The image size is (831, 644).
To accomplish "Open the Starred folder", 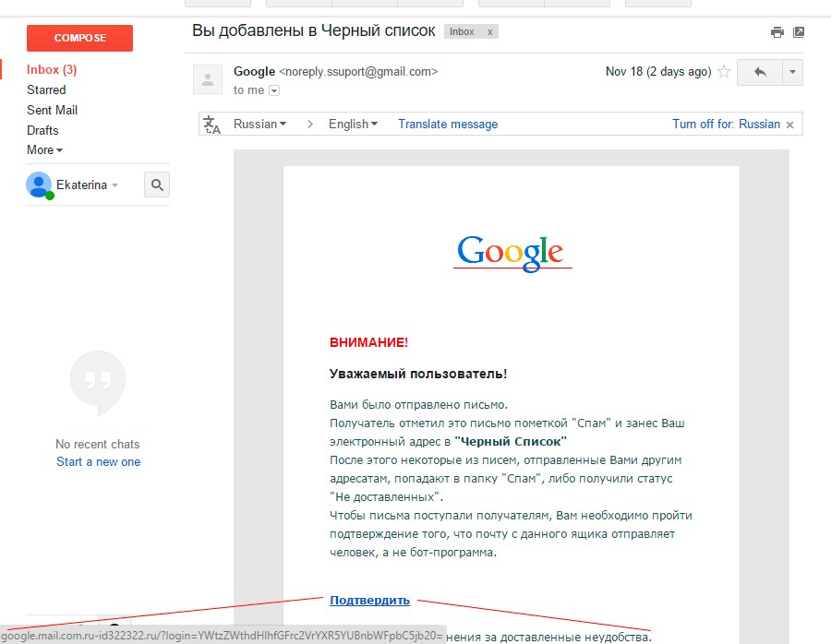I will 46,90.
